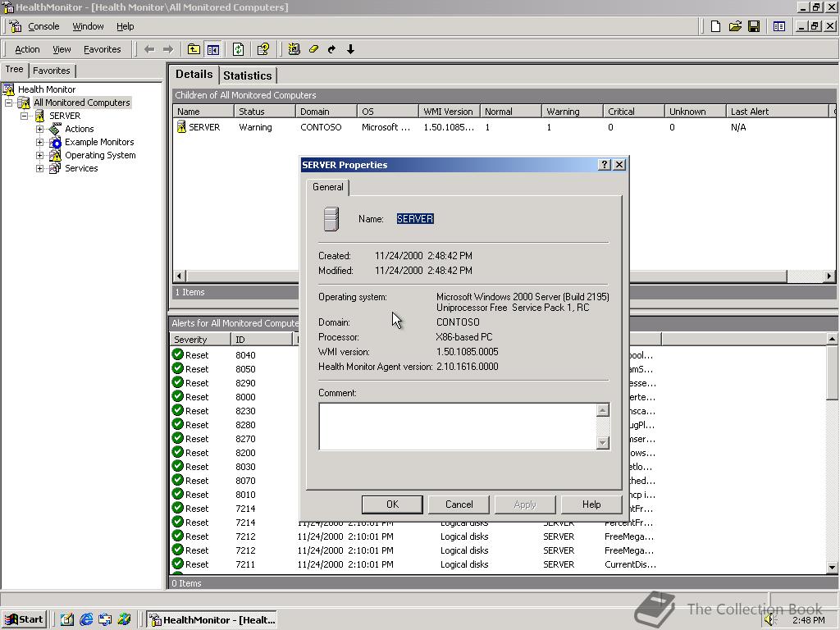Expand the Example Monitors node

(x=39, y=142)
